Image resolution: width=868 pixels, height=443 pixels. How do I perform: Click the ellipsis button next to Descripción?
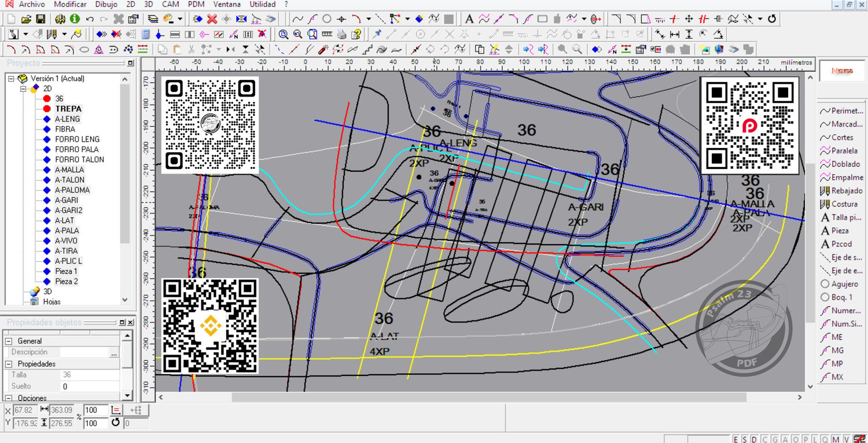(x=114, y=352)
